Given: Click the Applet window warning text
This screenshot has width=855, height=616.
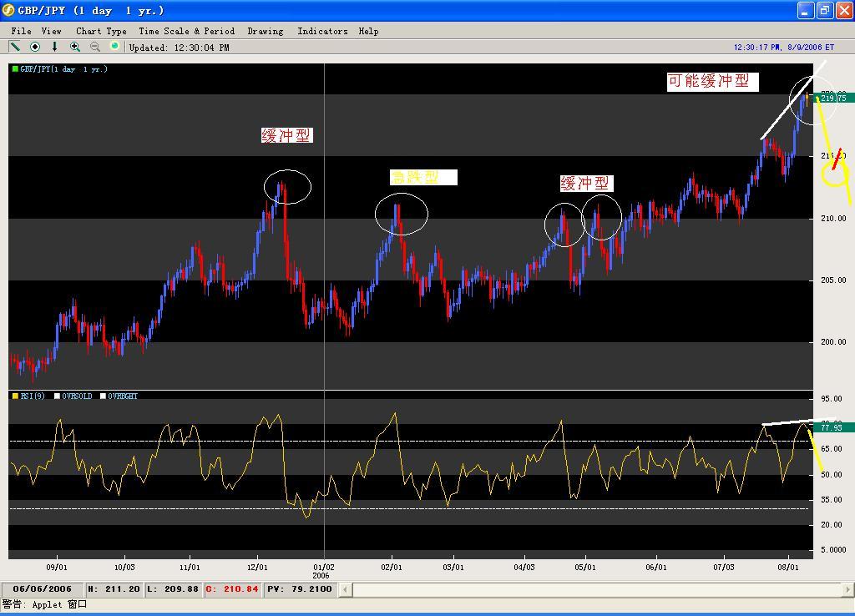Looking at the screenshot, I should pos(44,604).
